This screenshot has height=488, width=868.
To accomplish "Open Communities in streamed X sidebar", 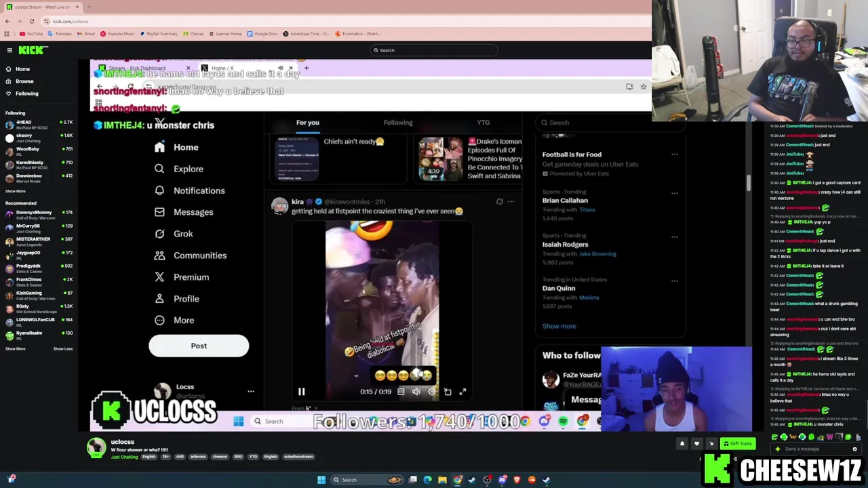I will coord(190,256).
